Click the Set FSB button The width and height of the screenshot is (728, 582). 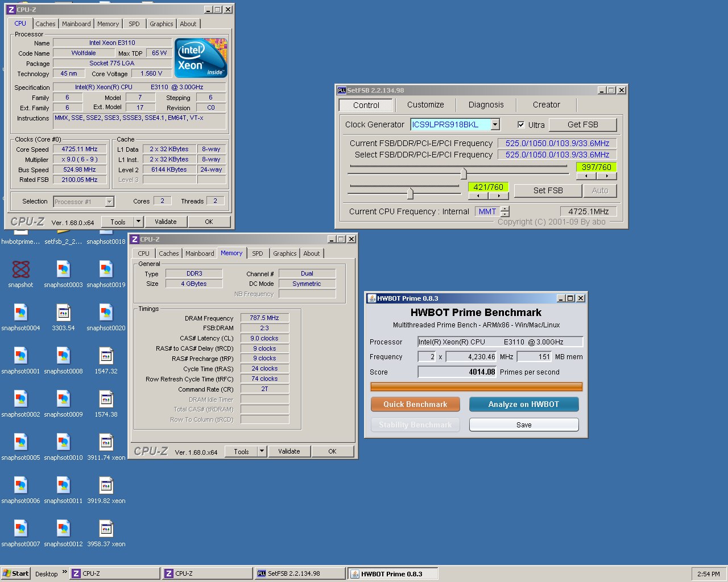(x=548, y=190)
